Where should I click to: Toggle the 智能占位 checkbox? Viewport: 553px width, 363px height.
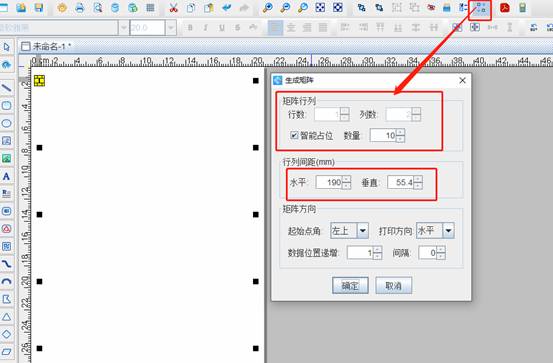tap(294, 135)
